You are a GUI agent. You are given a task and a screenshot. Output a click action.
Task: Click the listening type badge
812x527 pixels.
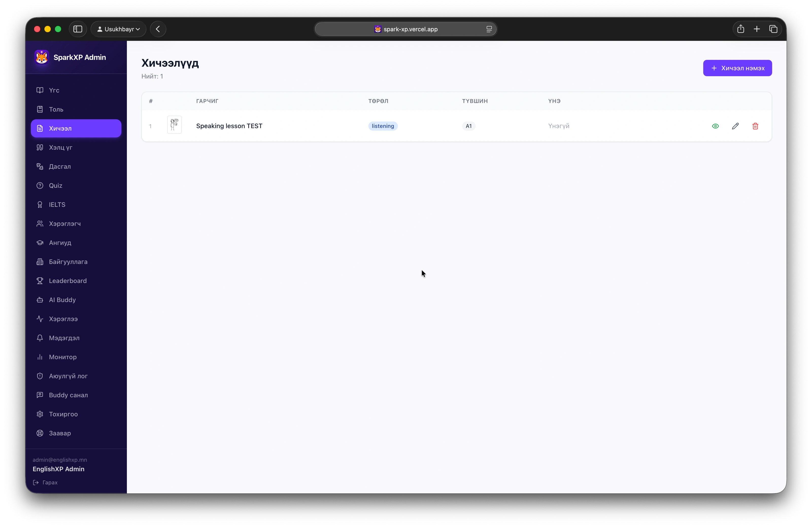click(383, 126)
